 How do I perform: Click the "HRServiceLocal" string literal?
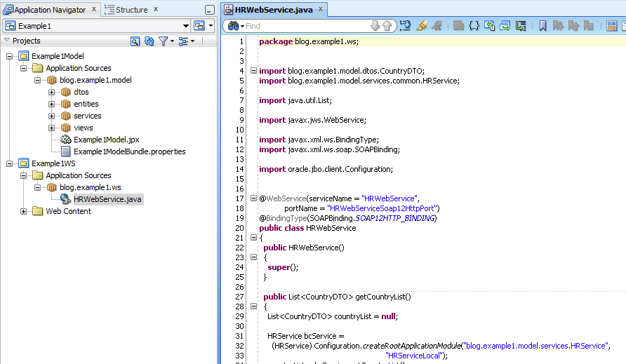pyautogui.click(x=414, y=356)
